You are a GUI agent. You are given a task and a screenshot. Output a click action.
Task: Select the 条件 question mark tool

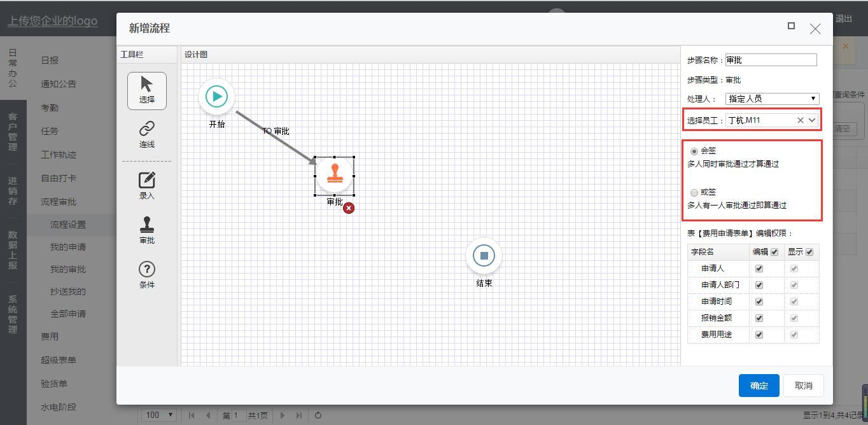pyautogui.click(x=147, y=274)
